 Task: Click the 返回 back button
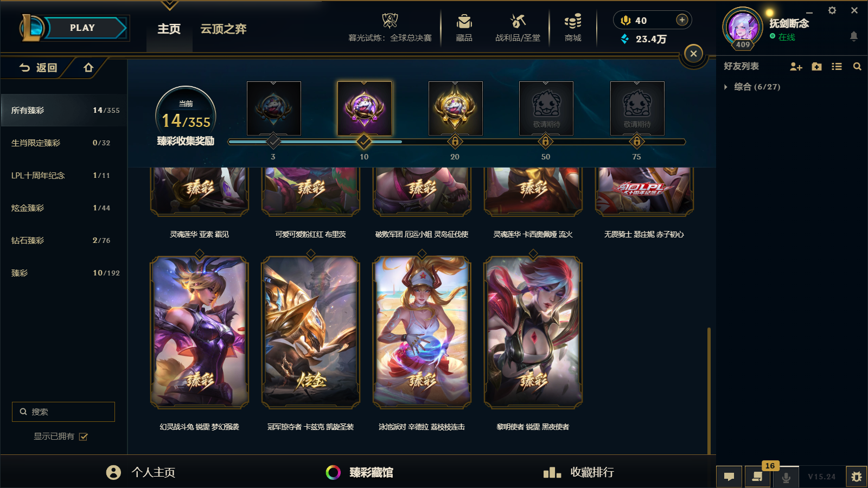point(38,68)
